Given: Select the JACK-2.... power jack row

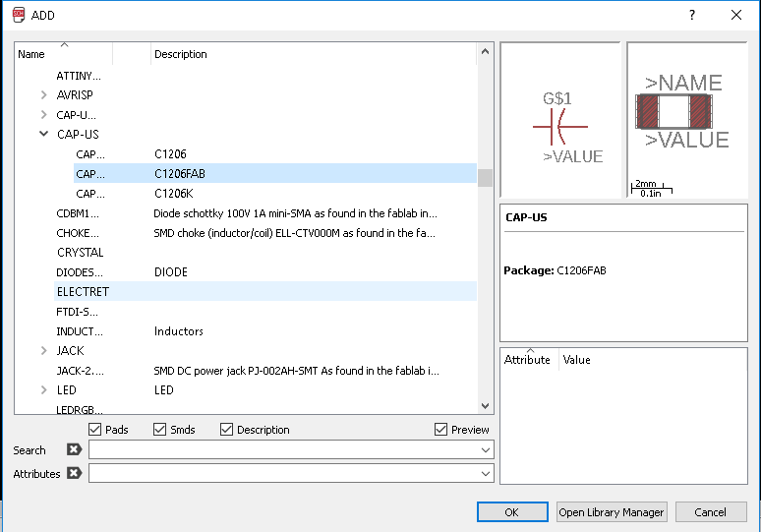Looking at the screenshot, I should [x=265, y=371].
